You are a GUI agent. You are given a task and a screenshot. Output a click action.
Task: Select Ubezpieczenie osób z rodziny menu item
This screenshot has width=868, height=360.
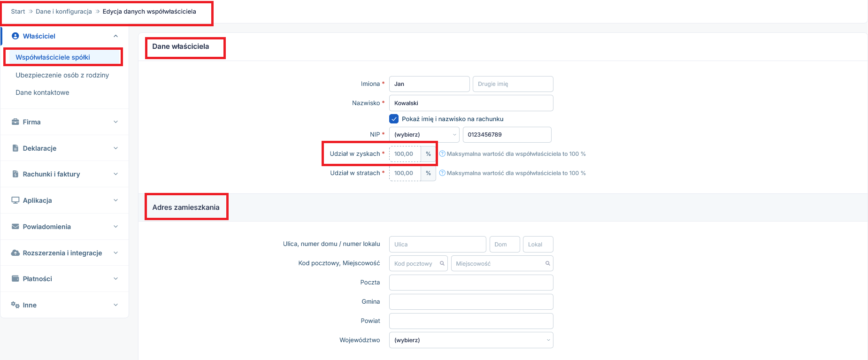click(62, 75)
